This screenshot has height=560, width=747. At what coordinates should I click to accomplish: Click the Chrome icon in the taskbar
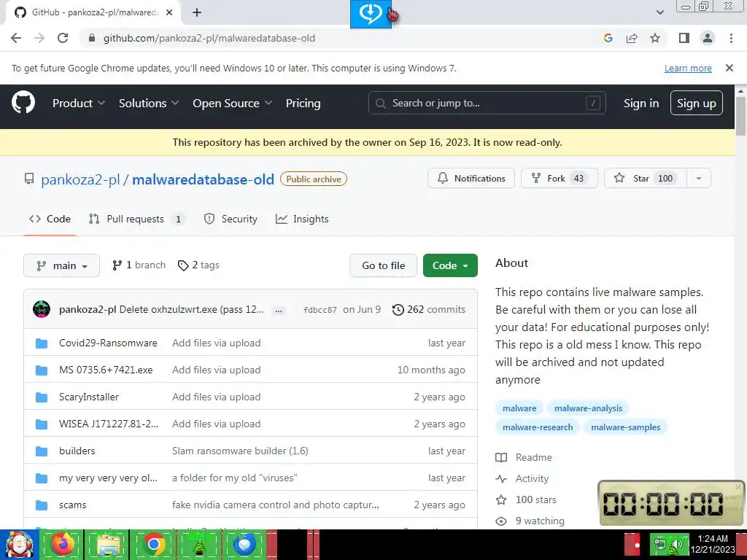[x=153, y=544]
